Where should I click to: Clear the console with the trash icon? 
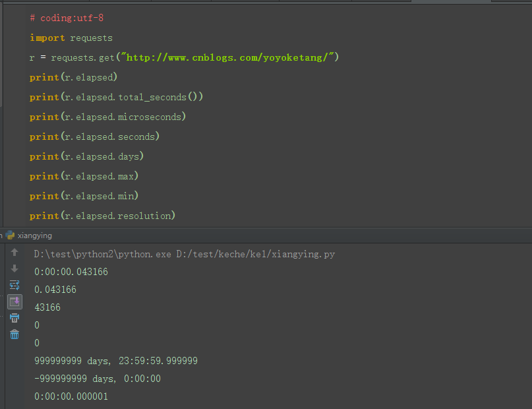tap(15, 334)
